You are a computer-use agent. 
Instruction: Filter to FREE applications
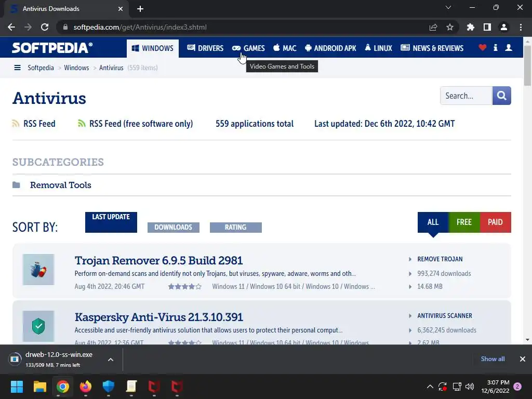pos(464,222)
